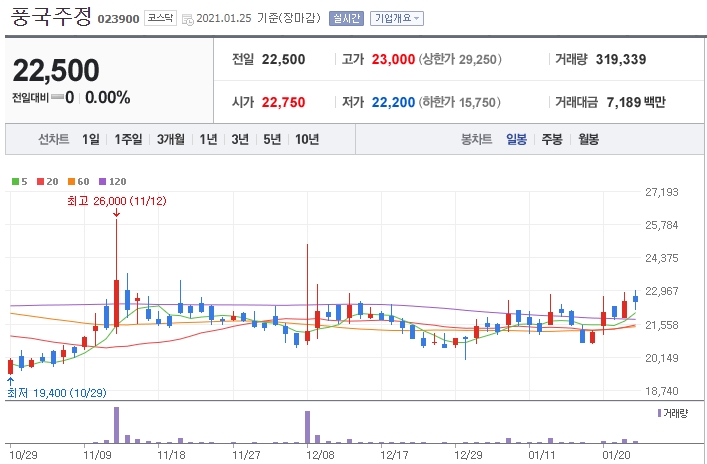
Task: Click the 거래량 legend swatch in volume chart
Action: pos(660,413)
